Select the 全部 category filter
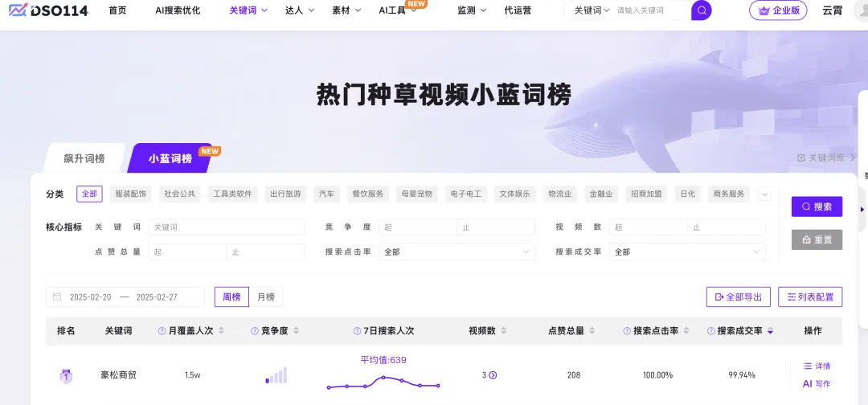 [89, 194]
